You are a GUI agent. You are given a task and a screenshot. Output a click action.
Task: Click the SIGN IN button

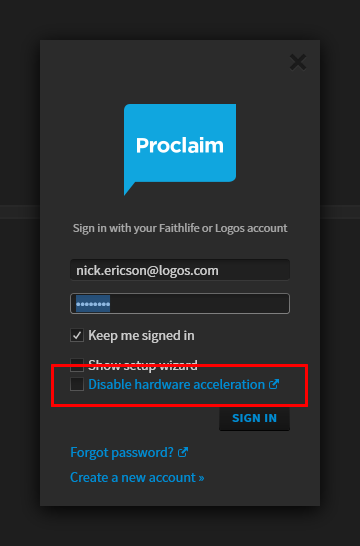click(255, 418)
